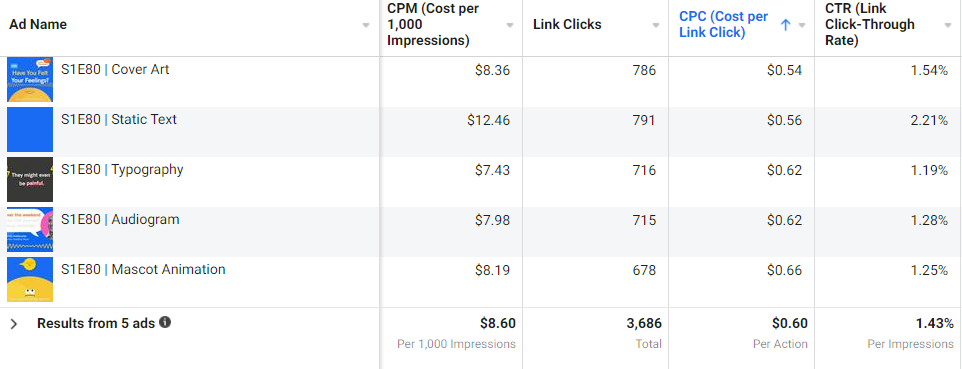This screenshot has width=962, height=369.
Task: Select the S1E80 | Mascot Animation ad name
Action: (x=143, y=269)
